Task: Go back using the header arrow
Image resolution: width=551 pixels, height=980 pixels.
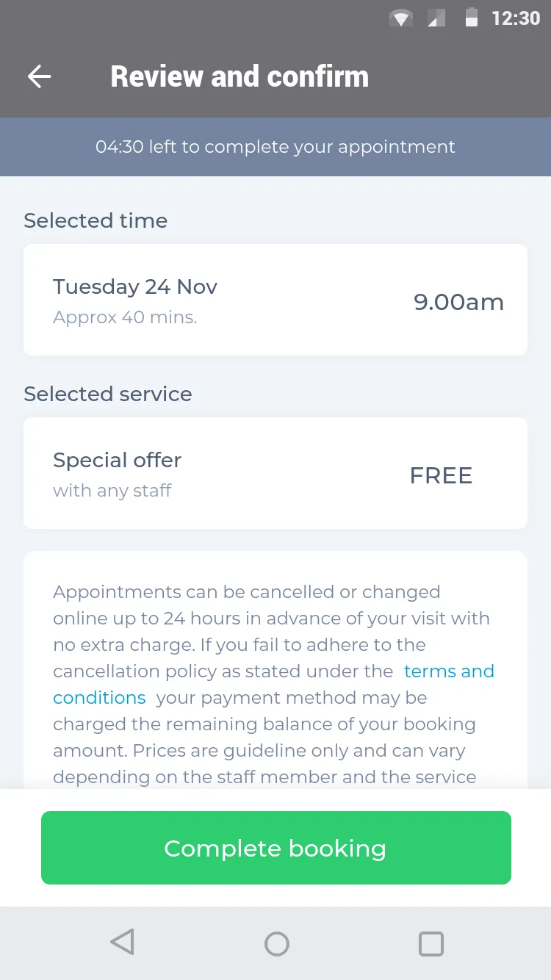Action: point(39,76)
